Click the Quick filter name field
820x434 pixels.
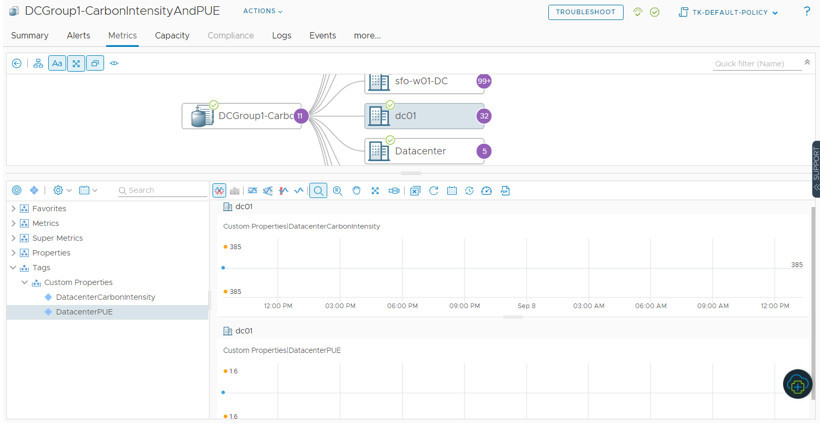[x=755, y=63]
